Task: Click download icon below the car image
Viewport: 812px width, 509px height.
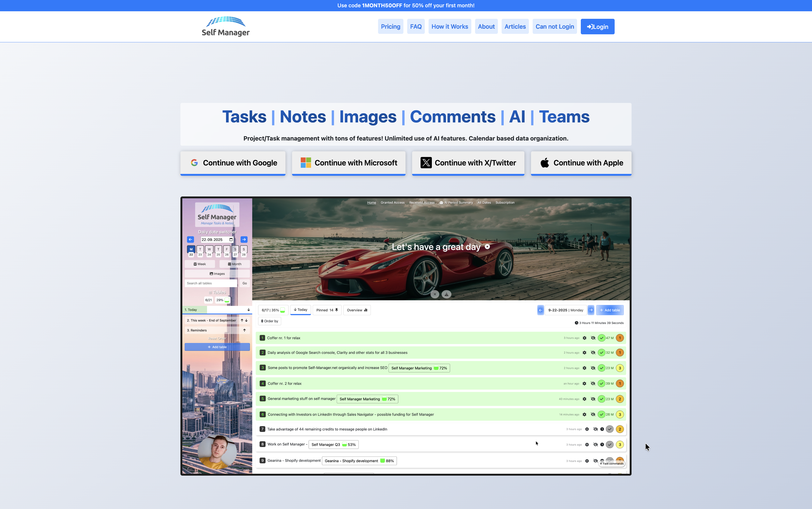Action: [x=446, y=294]
